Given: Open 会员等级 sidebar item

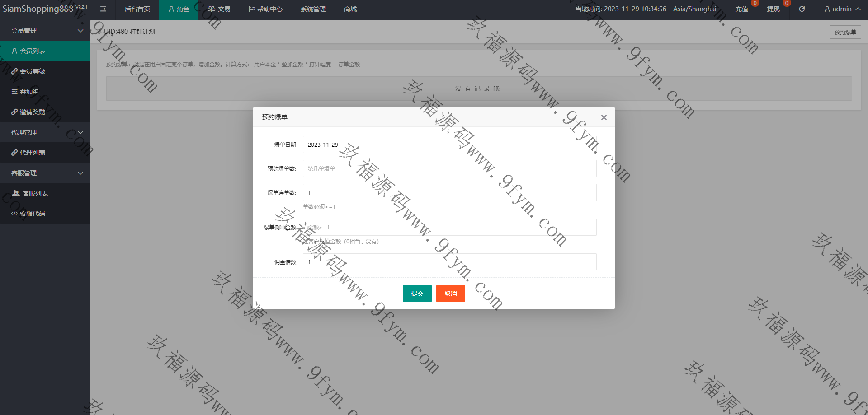Looking at the screenshot, I should 33,71.
